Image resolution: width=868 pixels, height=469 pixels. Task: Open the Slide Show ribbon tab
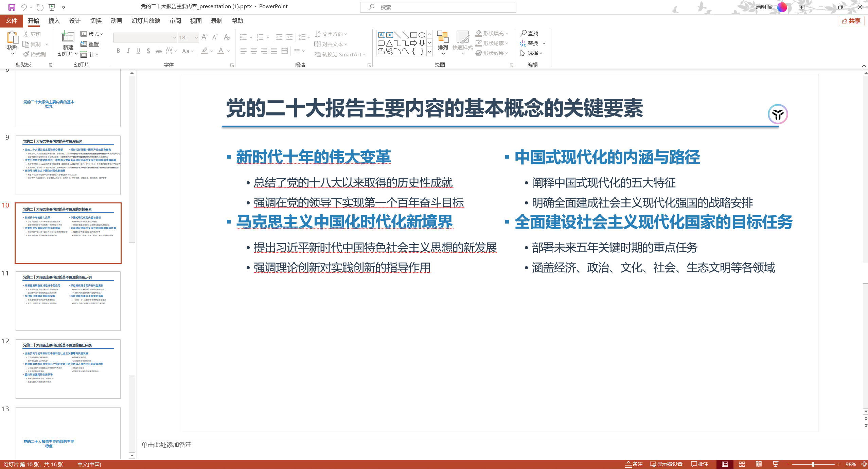coord(146,21)
